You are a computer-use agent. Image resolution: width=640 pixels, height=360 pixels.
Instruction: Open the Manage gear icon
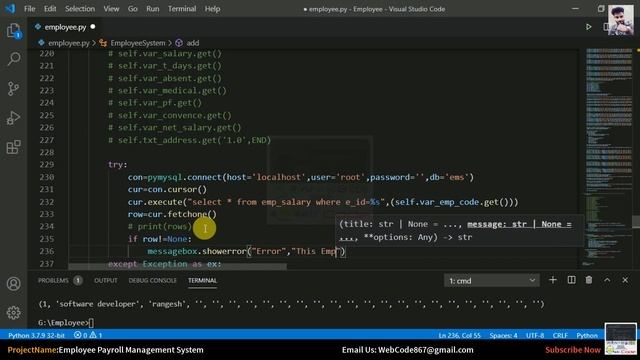click(x=13, y=312)
